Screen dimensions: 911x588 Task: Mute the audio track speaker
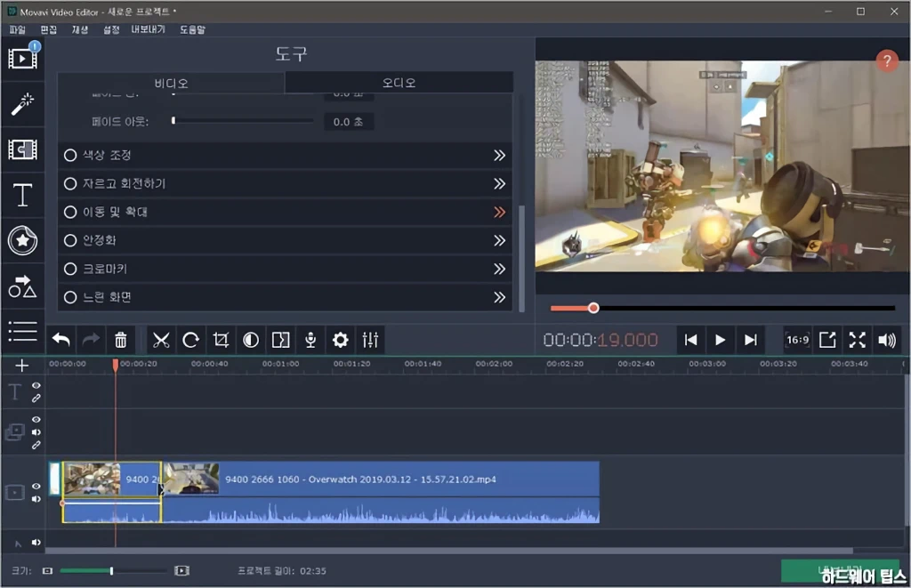click(36, 543)
